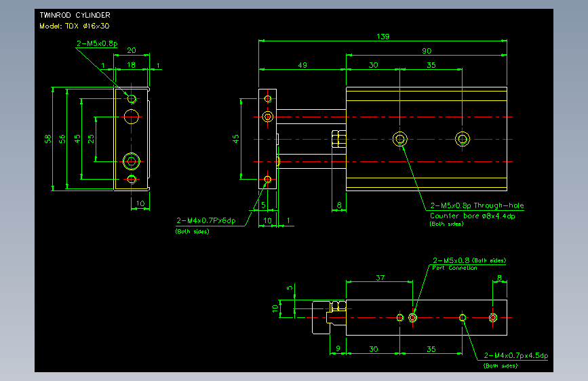Select the "25" vertical dimension

coord(91,139)
